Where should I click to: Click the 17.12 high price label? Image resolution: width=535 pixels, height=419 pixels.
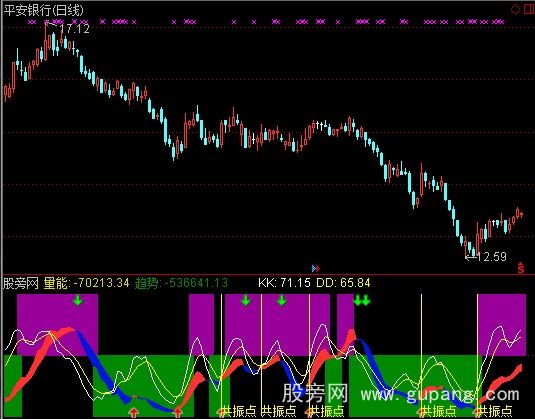pos(74,29)
